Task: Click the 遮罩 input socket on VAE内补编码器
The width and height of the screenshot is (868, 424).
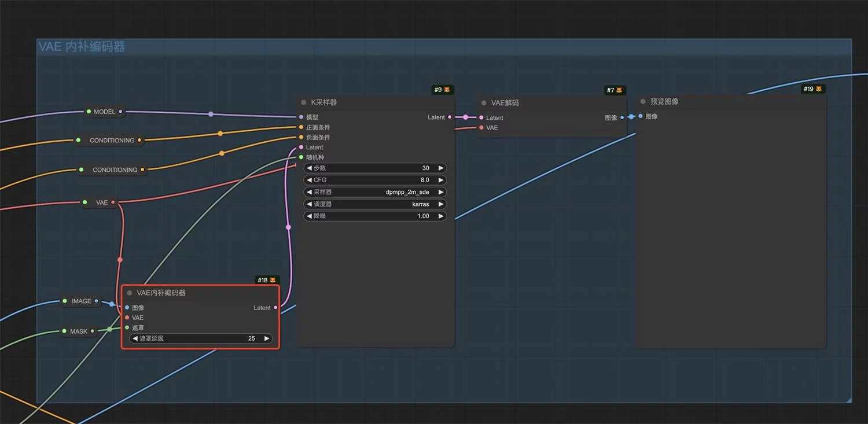Action: click(127, 327)
